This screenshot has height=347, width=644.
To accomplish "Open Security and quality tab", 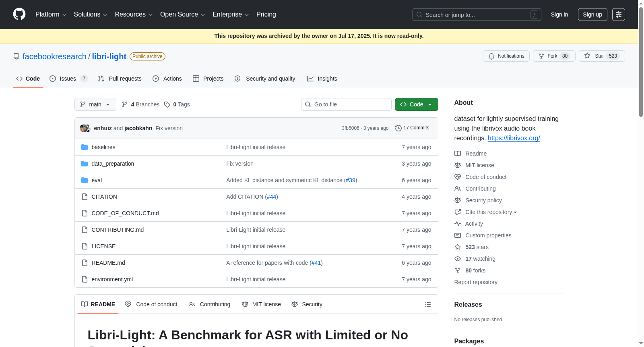I will pos(265,79).
